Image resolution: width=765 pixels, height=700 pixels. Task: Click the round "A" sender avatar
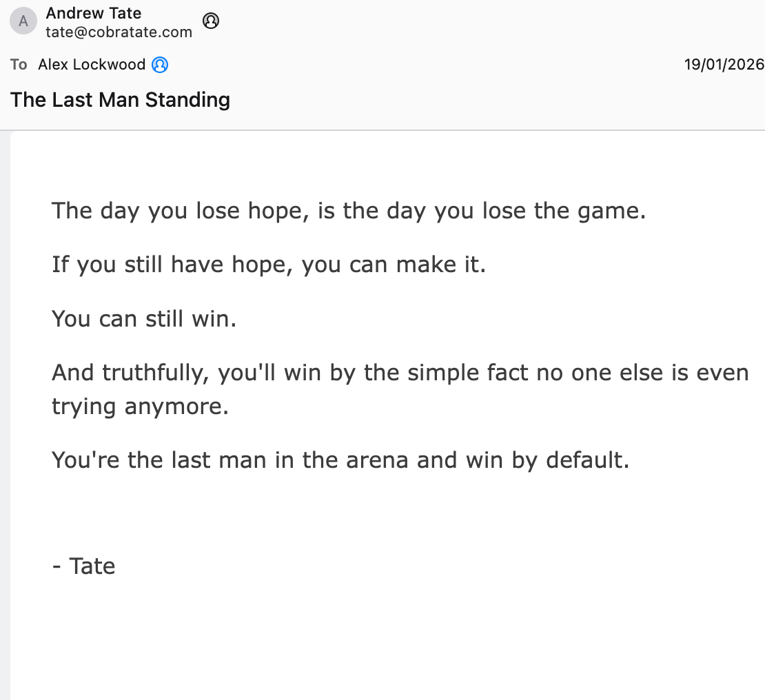click(23, 21)
